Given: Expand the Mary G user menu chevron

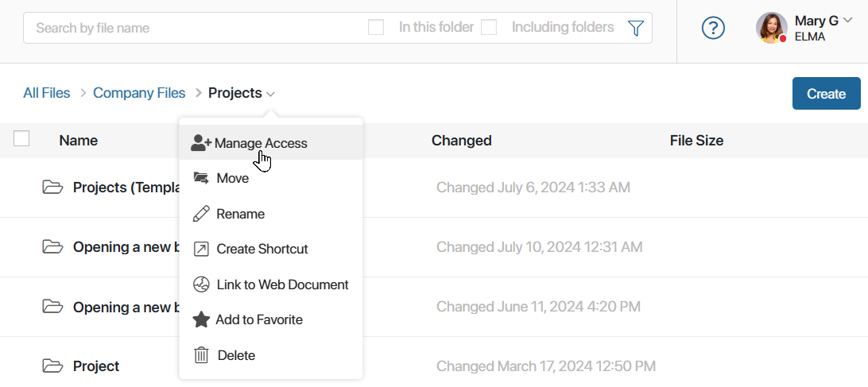Looking at the screenshot, I should point(847,21).
